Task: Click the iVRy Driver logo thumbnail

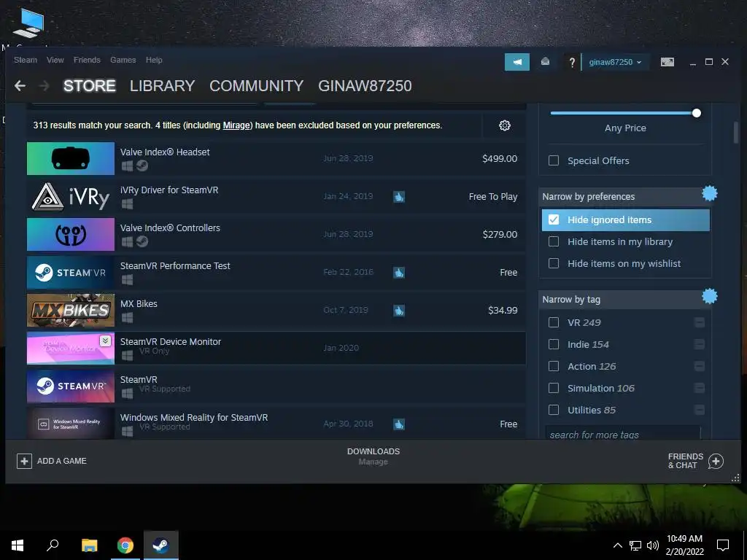Action: pyautogui.click(x=71, y=197)
